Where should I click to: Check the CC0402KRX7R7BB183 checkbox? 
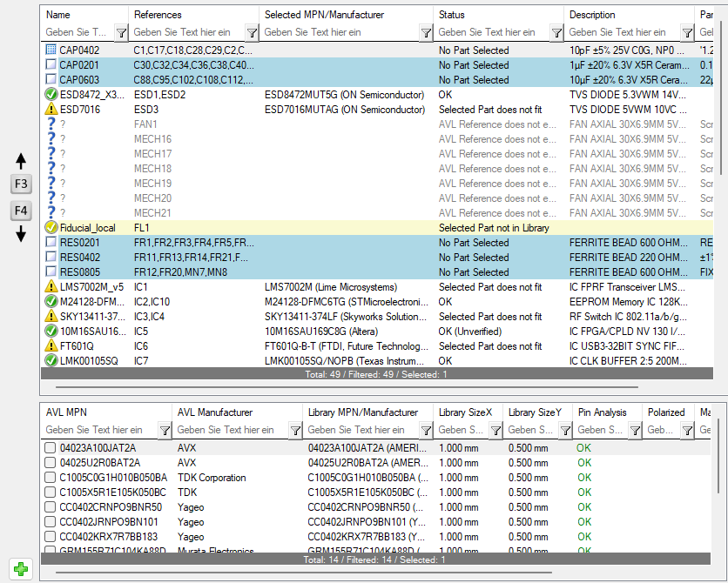[x=50, y=537]
